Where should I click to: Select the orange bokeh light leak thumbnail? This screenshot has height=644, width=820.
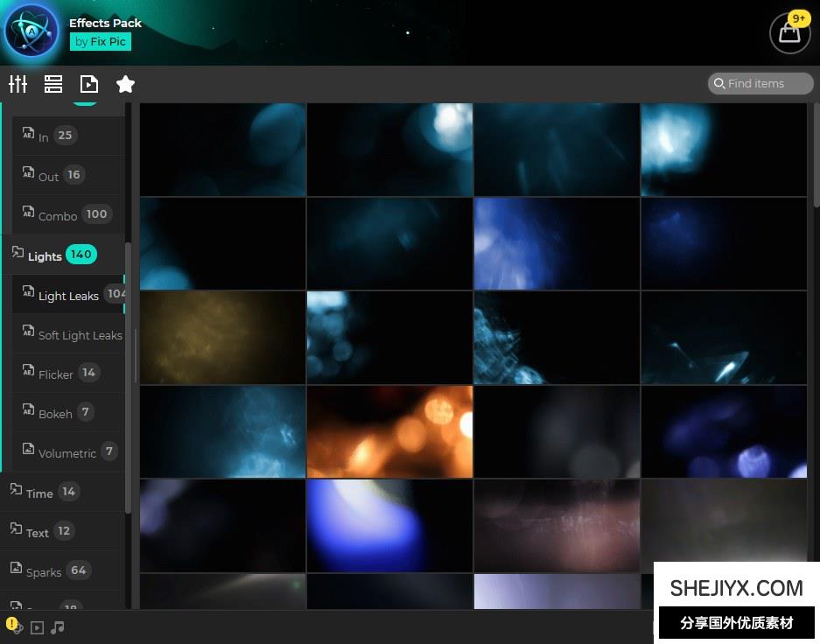[x=389, y=431]
